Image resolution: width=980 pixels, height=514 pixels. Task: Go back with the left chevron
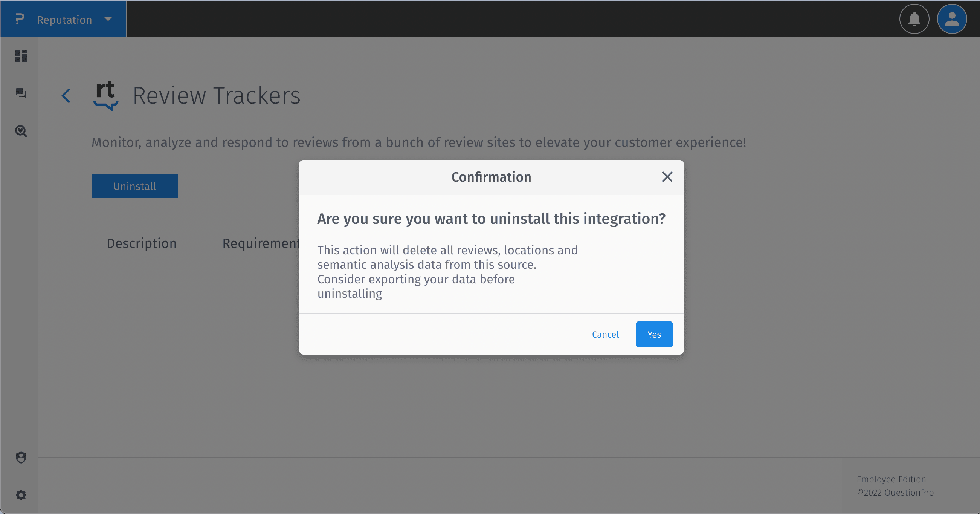(66, 96)
